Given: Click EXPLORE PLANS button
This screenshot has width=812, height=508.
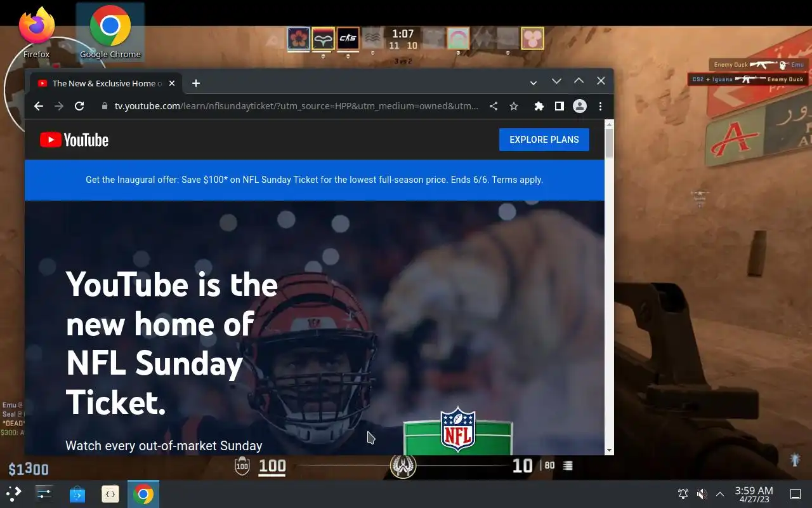Looking at the screenshot, I should tap(544, 140).
